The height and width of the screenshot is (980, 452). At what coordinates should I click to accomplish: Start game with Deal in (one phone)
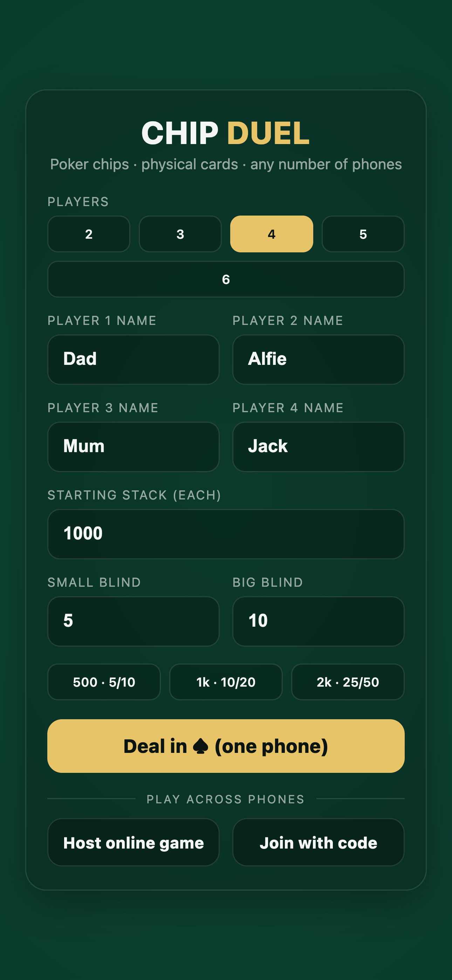tap(226, 746)
